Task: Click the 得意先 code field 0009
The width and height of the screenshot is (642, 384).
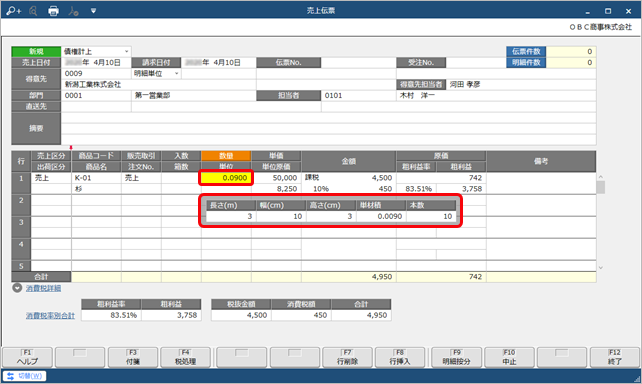Action: [96, 74]
